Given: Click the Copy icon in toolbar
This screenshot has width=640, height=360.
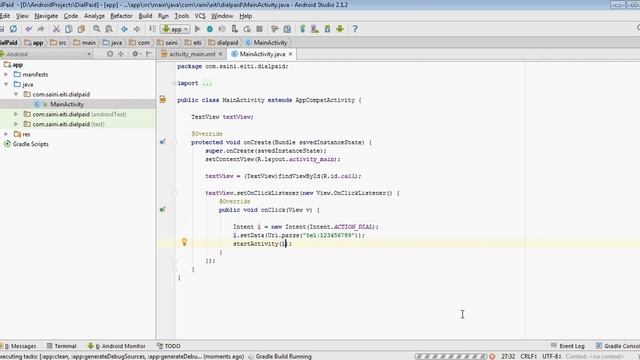Looking at the screenshot, I should (x=69, y=29).
